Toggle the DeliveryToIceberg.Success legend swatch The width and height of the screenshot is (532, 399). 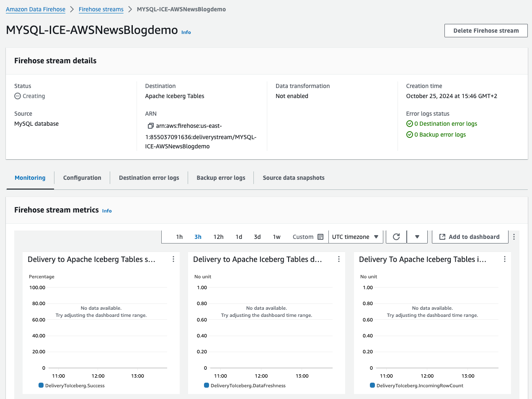(x=41, y=385)
